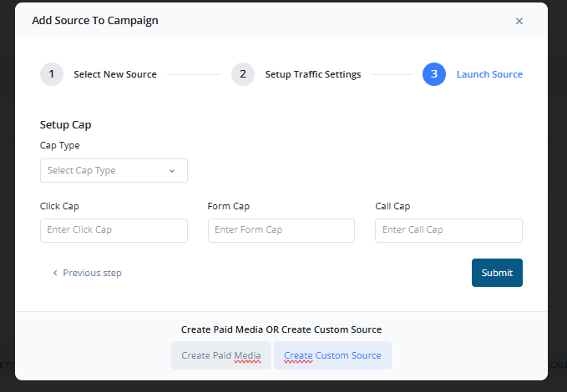Click the left chevron beside Previous step
567x392 pixels.
point(55,273)
